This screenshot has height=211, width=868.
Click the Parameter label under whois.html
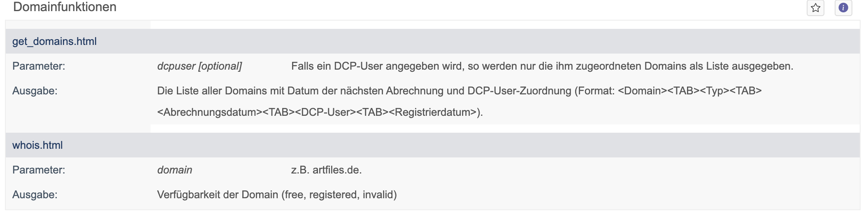39,170
